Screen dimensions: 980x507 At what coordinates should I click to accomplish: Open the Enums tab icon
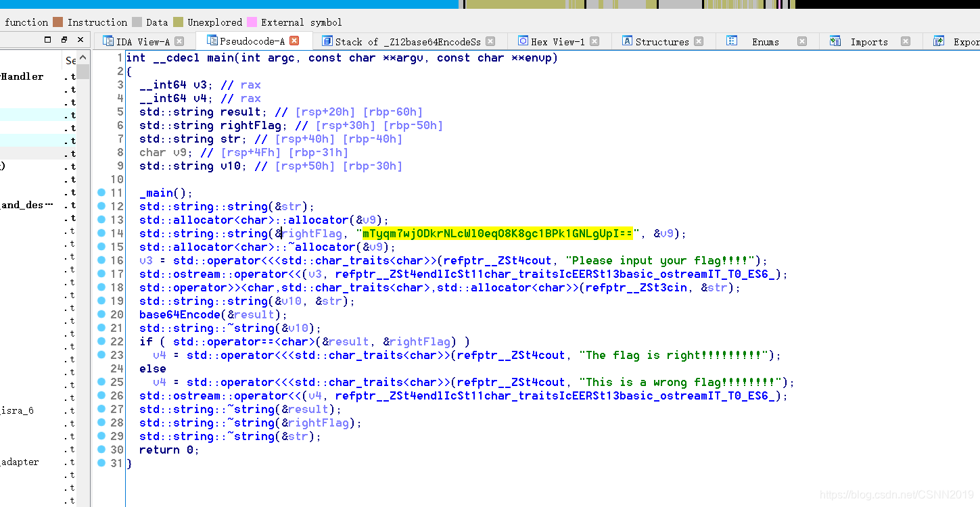[732, 41]
